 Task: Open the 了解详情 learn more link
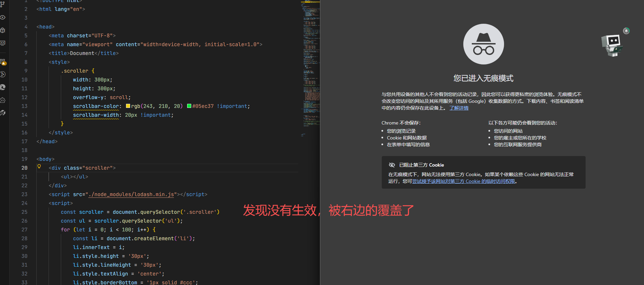point(459,108)
